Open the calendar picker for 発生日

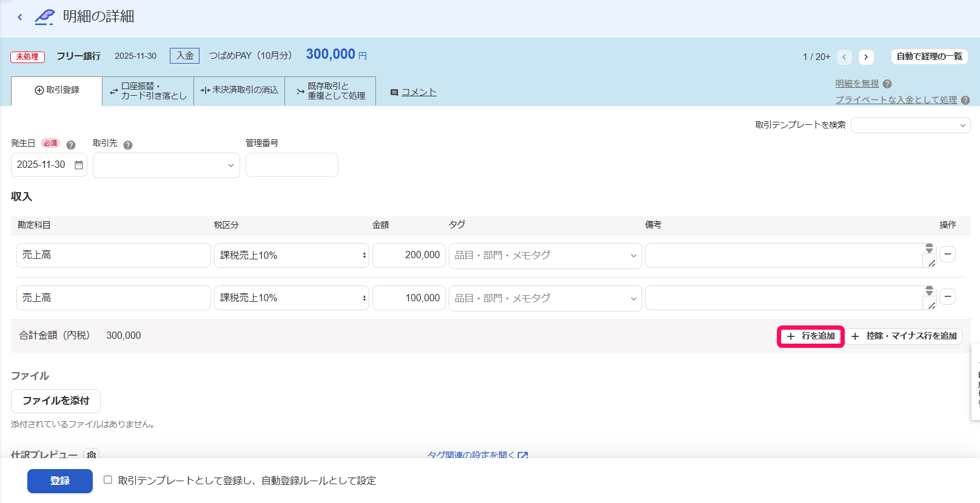79,165
